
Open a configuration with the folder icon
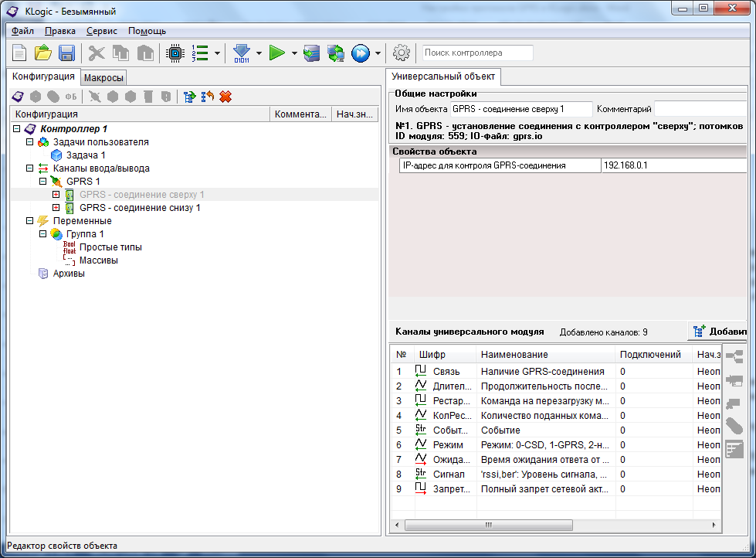coord(43,53)
